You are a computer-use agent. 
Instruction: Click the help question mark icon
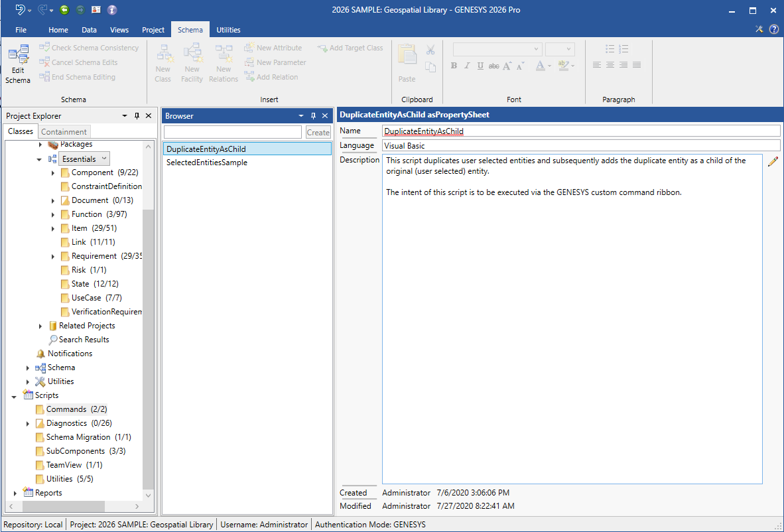773,29
